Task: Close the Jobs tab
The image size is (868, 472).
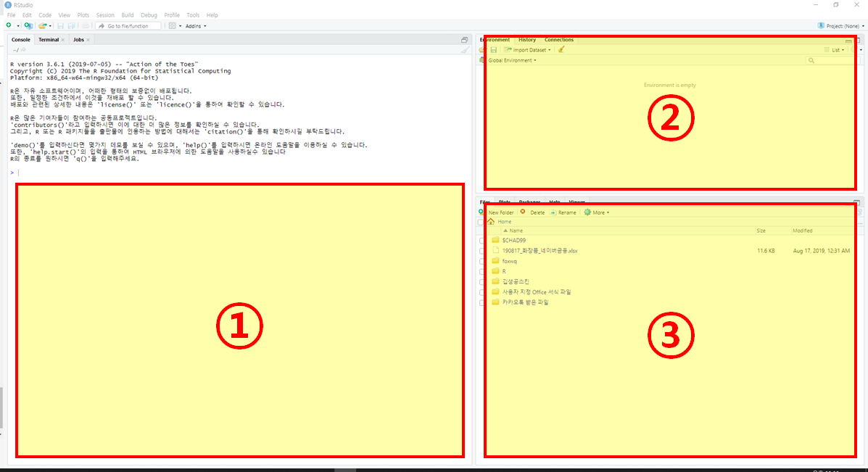Action: coord(88,40)
